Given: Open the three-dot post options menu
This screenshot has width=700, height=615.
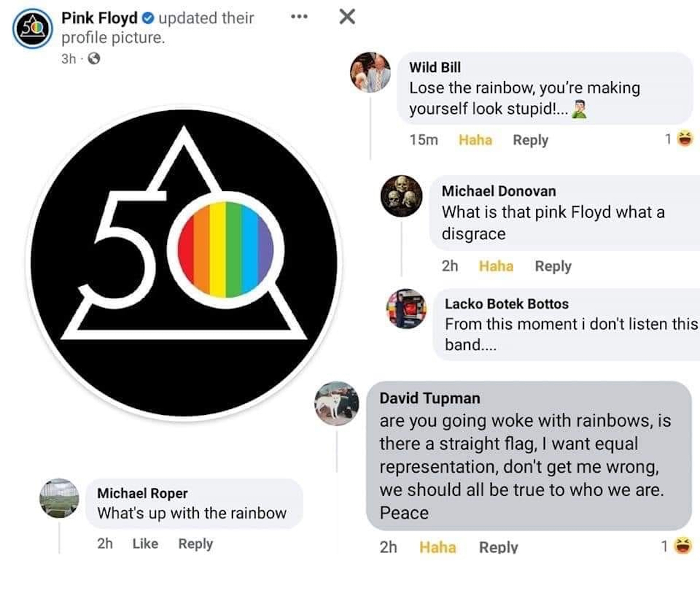Looking at the screenshot, I should (299, 17).
